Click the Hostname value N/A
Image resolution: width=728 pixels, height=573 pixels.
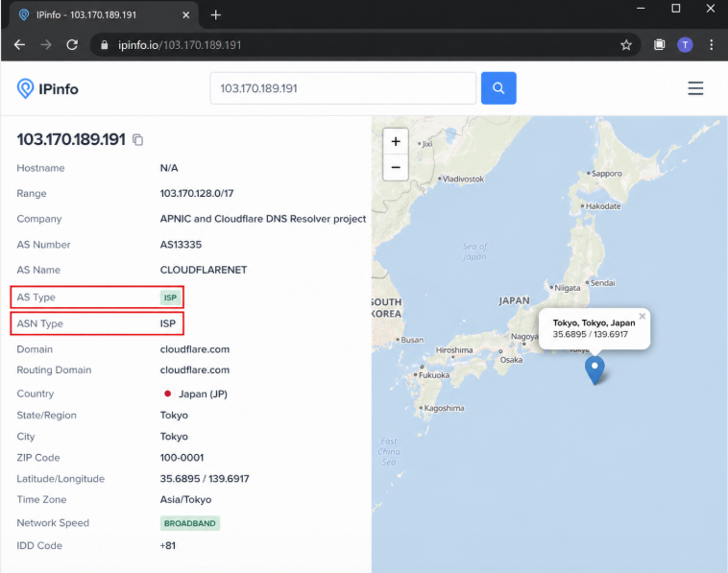tap(169, 168)
